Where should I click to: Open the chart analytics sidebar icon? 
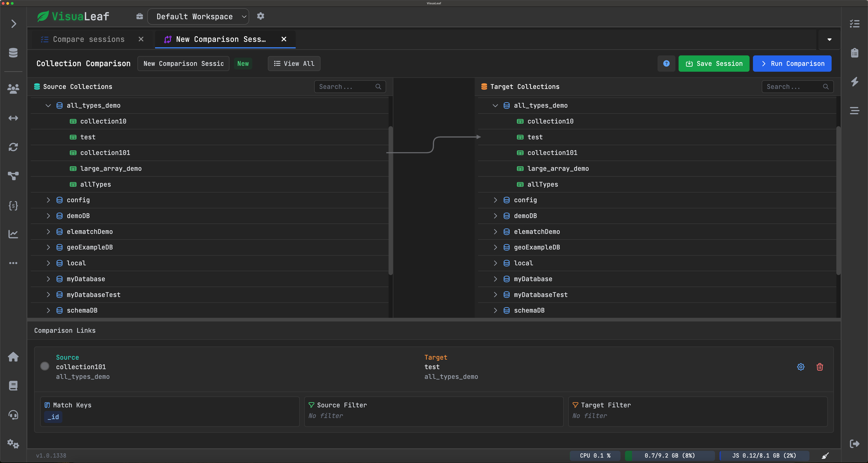(13, 234)
